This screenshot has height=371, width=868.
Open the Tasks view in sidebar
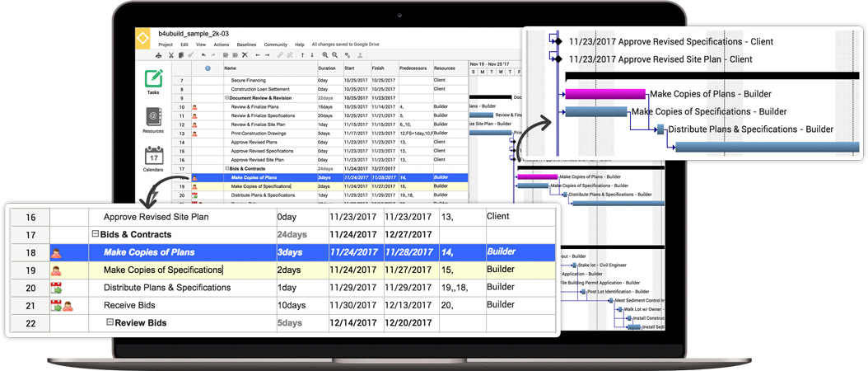[153, 80]
